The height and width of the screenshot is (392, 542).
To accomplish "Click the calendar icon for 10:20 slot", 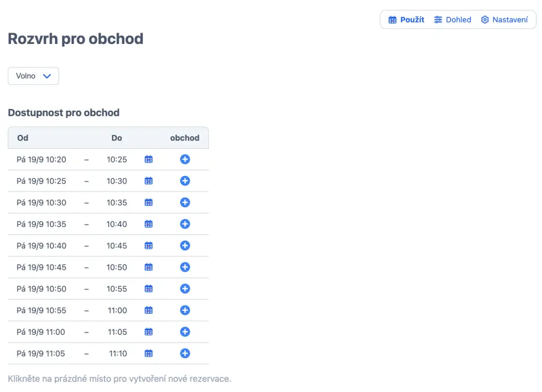I will [149, 160].
